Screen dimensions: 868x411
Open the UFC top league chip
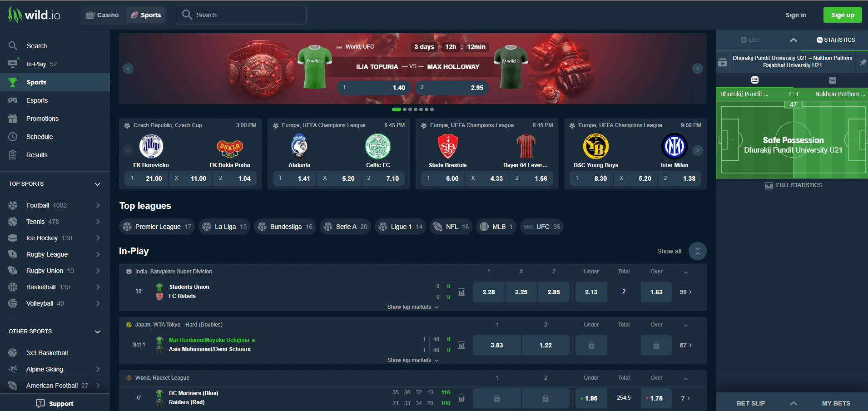coord(542,227)
